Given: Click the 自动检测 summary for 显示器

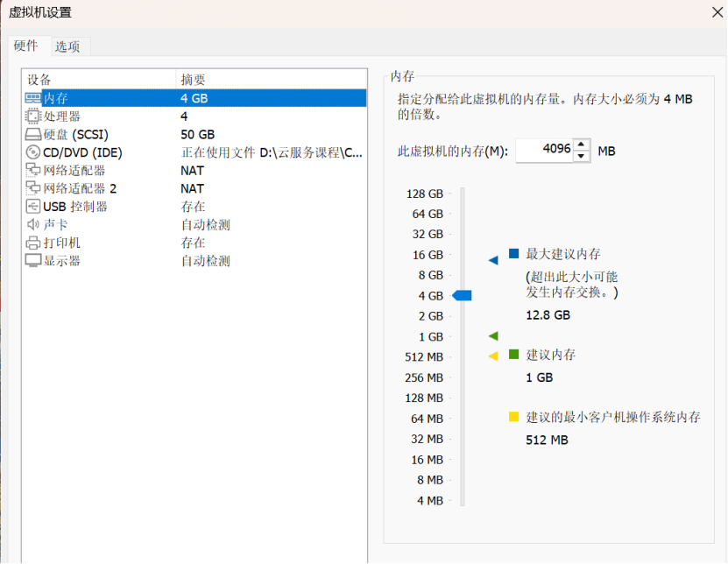Looking at the screenshot, I should click(x=206, y=261).
